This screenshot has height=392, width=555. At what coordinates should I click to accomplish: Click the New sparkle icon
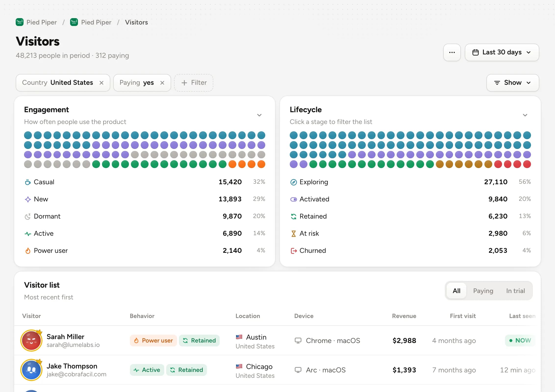[x=28, y=199]
